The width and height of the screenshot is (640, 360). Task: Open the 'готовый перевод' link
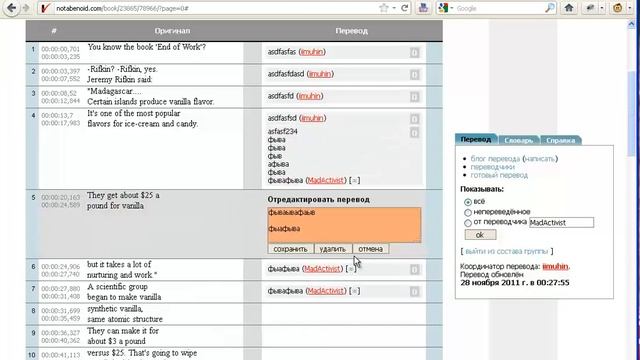click(499, 175)
